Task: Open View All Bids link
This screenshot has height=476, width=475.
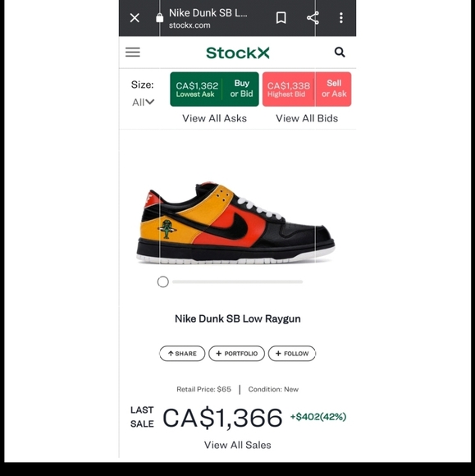Action: point(307,118)
